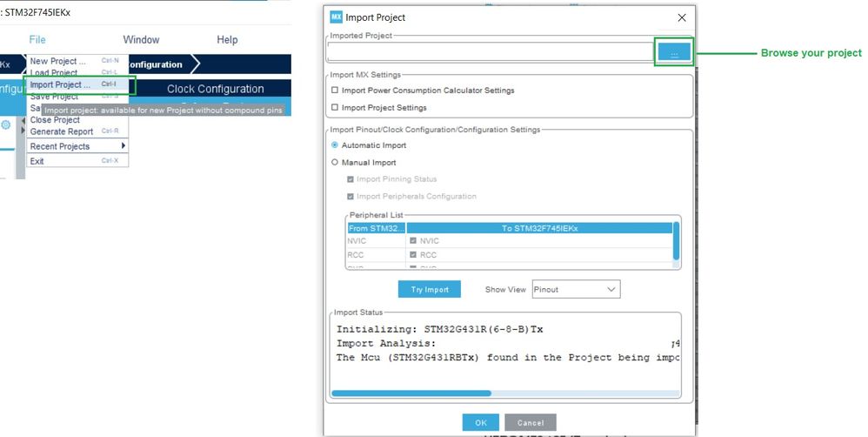Click the Imported Project path field
The height and width of the screenshot is (437, 868).
491,52
